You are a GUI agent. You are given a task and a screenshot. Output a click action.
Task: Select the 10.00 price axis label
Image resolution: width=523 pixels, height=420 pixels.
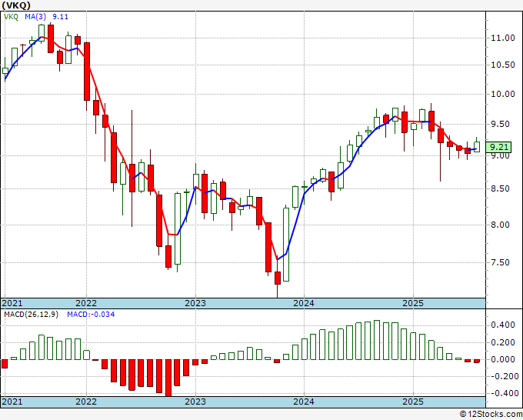[x=503, y=94]
